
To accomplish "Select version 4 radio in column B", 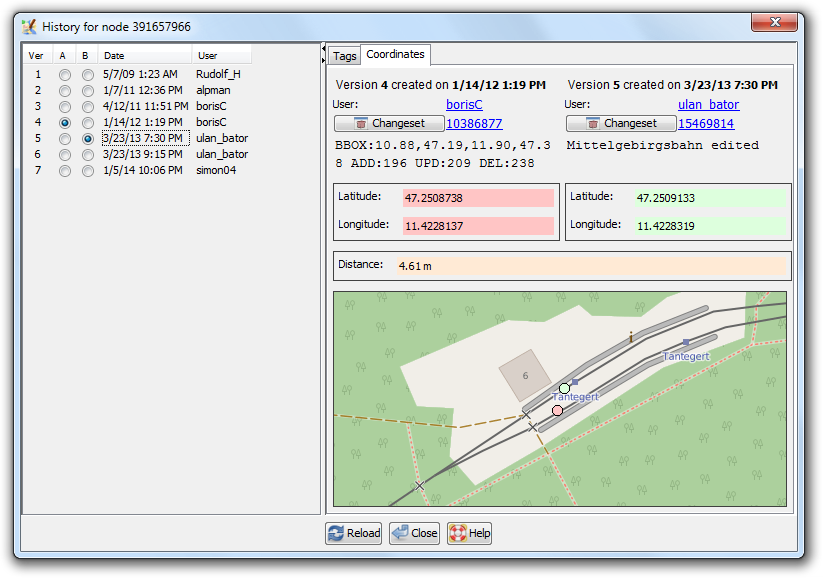I will point(88,123).
